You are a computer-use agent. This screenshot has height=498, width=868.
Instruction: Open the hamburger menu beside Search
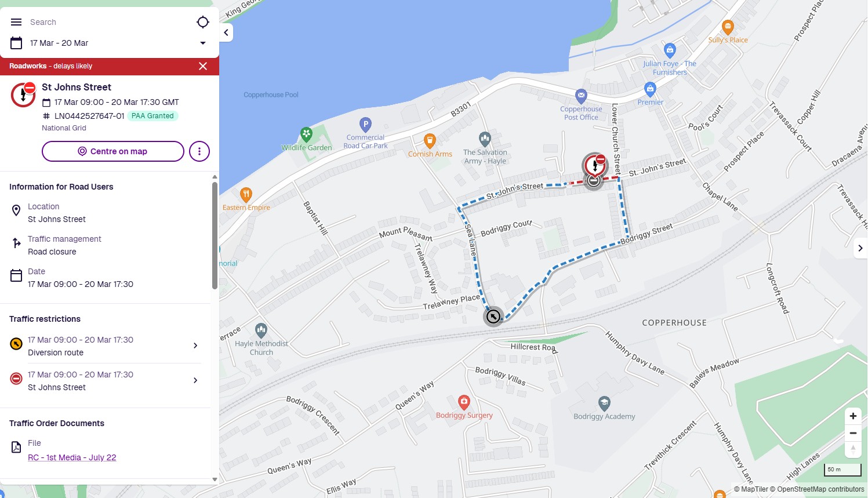click(16, 22)
